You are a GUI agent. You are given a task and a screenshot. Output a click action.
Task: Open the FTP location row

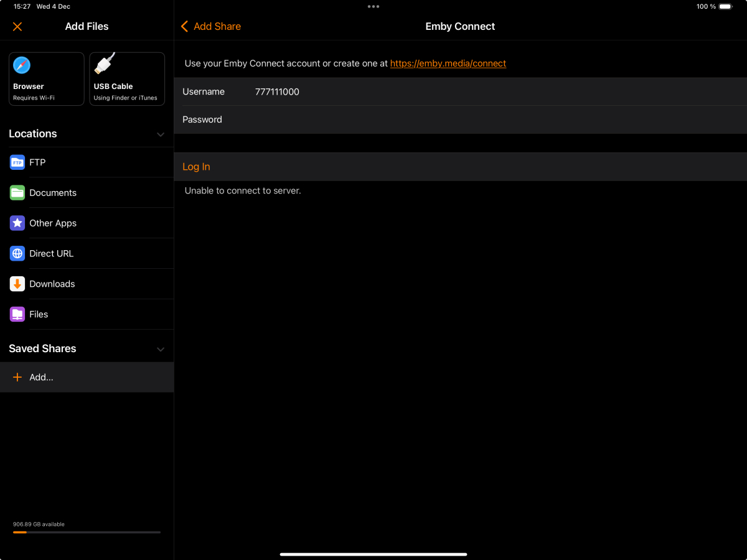click(x=87, y=162)
